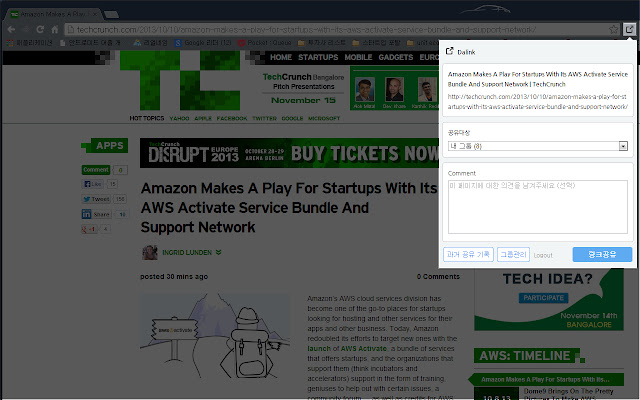Go back with browser back arrow
640x400 pixels.
[x=11, y=29]
